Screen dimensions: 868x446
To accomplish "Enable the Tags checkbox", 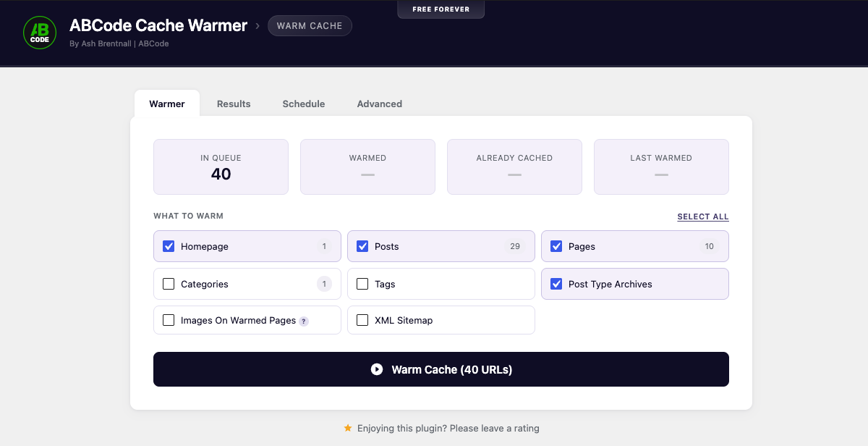I will [362, 284].
